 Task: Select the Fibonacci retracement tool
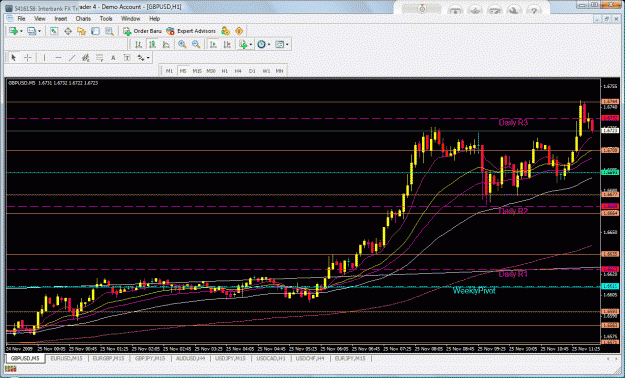pyautogui.click(x=99, y=58)
